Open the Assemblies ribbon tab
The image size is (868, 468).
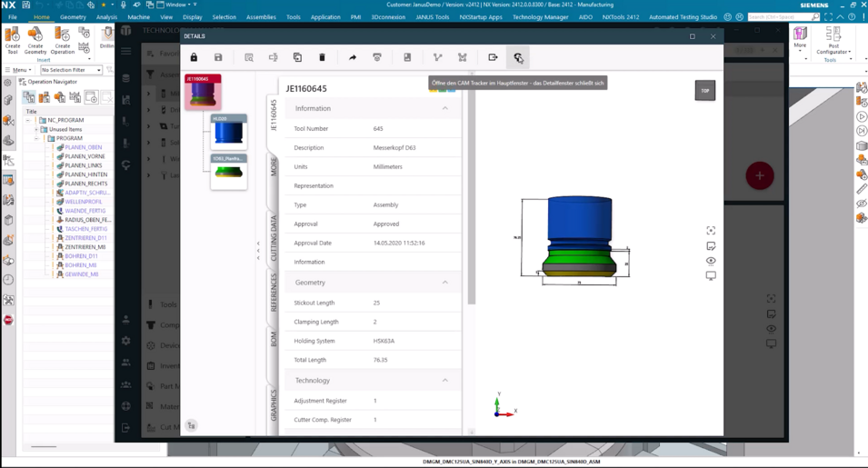tap(261, 17)
